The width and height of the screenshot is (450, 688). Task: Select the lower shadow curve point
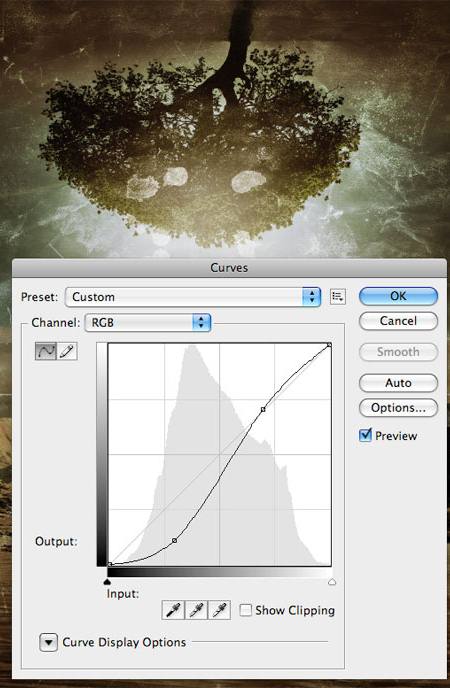tap(175, 541)
